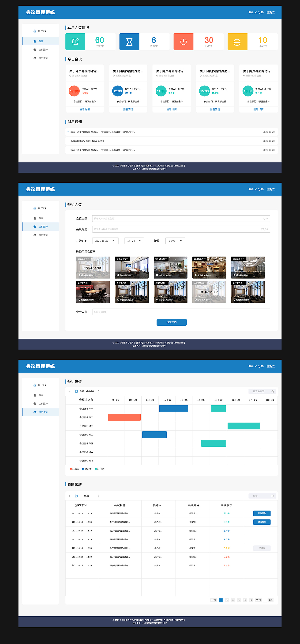
Task: Open 首页 in the 预约详情 page sidebar
Action: click(41, 395)
